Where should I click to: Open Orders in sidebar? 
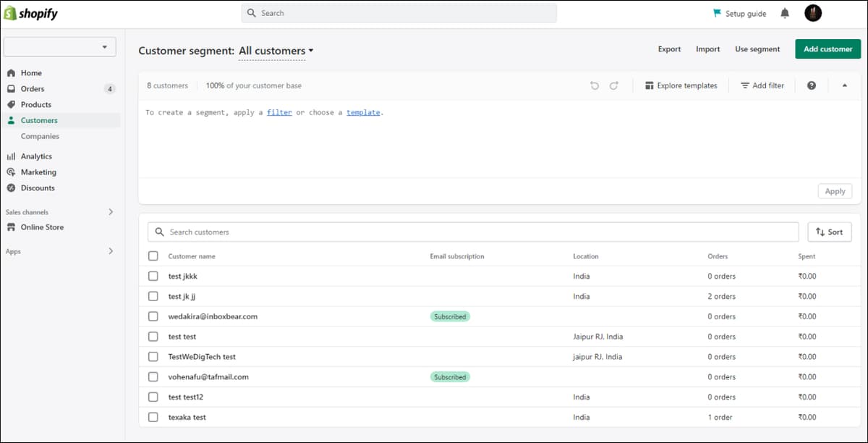click(33, 89)
